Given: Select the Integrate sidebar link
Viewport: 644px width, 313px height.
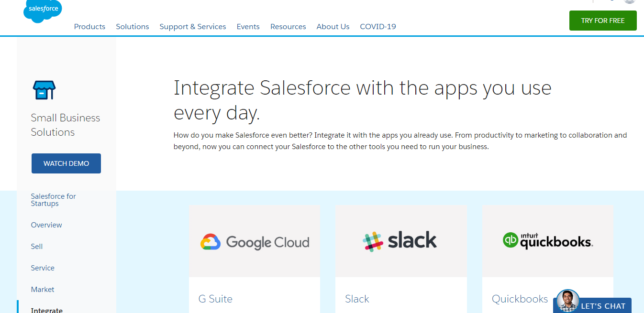Looking at the screenshot, I should click(47, 310).
